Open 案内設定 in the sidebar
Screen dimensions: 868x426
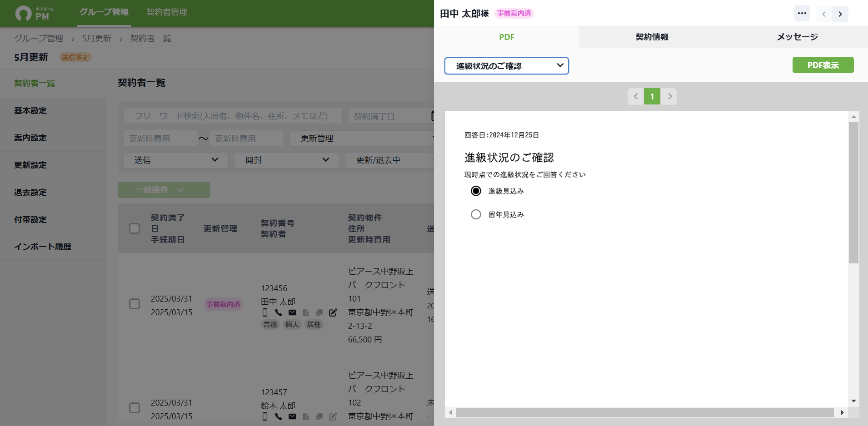(53, 138)
